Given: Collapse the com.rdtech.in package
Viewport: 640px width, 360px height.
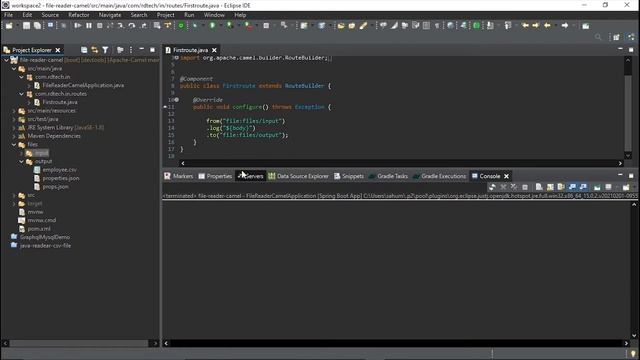Looking at the screenshot, I should click(22, 77).
